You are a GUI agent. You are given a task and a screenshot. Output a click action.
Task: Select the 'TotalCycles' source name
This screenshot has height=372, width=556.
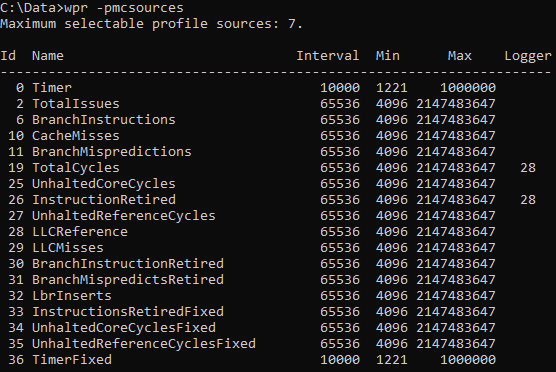coord(76,167)
